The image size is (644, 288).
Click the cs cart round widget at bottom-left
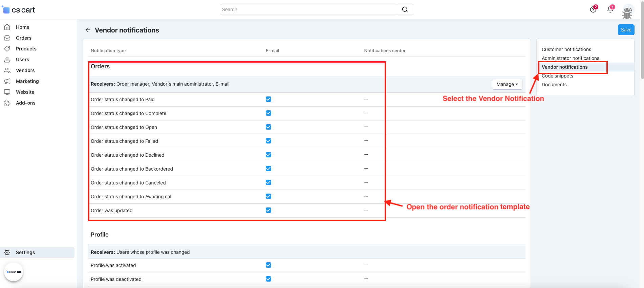click(x=14, y=272)
